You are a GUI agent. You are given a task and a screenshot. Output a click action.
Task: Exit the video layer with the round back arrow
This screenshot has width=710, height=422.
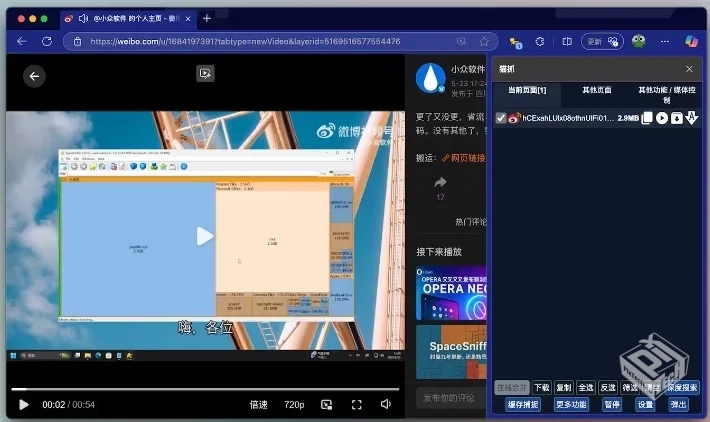pos(34,76)
